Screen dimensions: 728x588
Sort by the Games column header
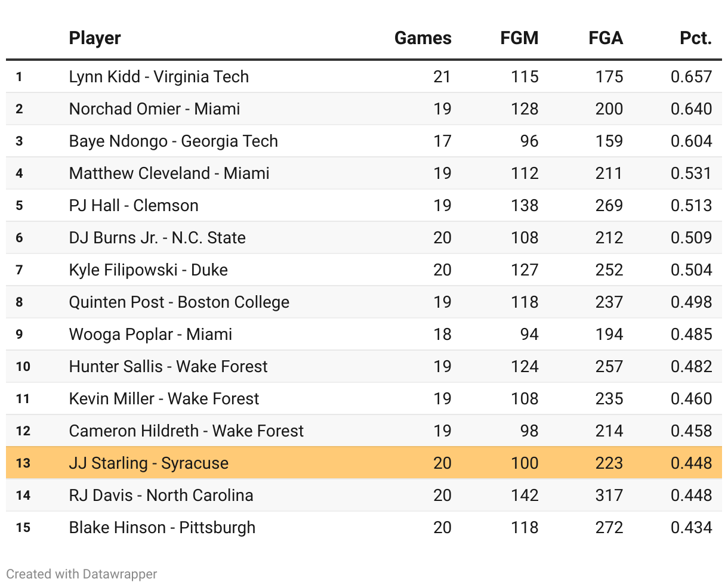click(x=422, y=38)
